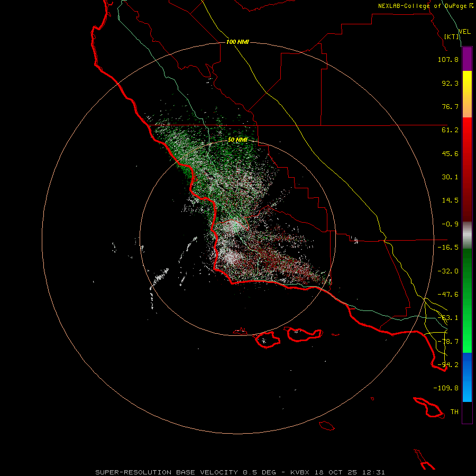Click the 50 NMI range ring label
This screenshot has height=476, width=476.
[237, 140]
